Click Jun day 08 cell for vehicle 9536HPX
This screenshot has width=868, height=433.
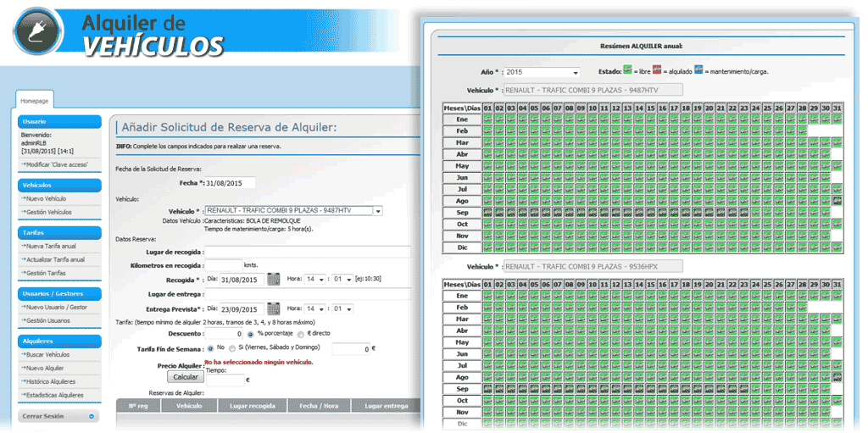point(570,354)
